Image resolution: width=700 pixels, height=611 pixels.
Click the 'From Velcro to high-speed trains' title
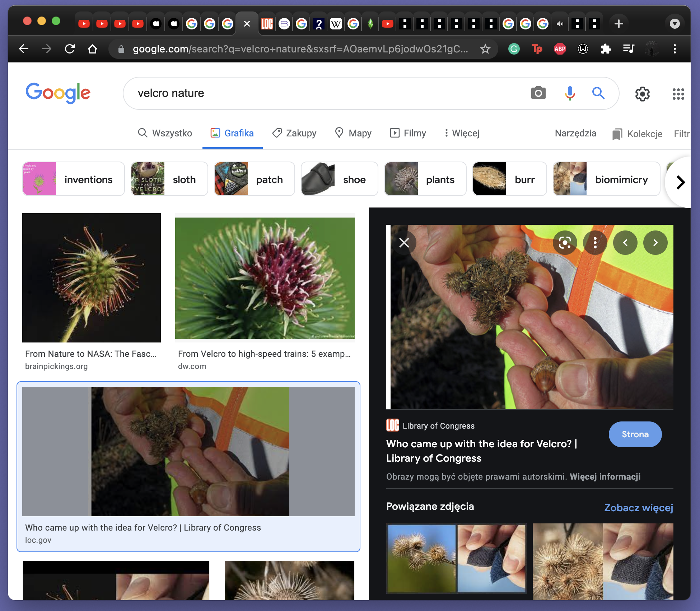click(264, 354)
